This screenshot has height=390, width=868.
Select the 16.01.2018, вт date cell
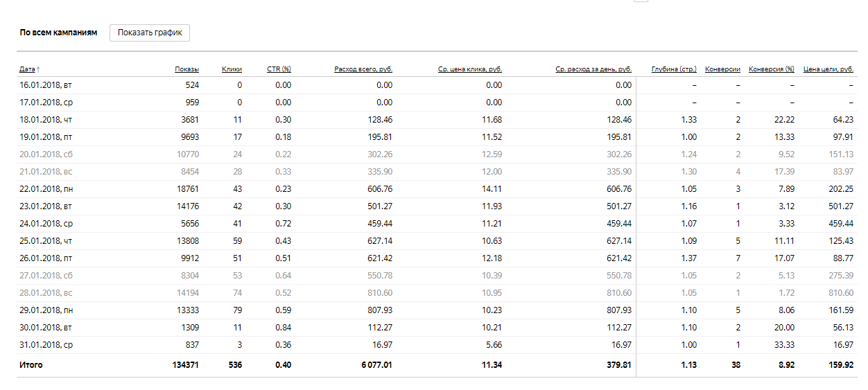point(45,85)
